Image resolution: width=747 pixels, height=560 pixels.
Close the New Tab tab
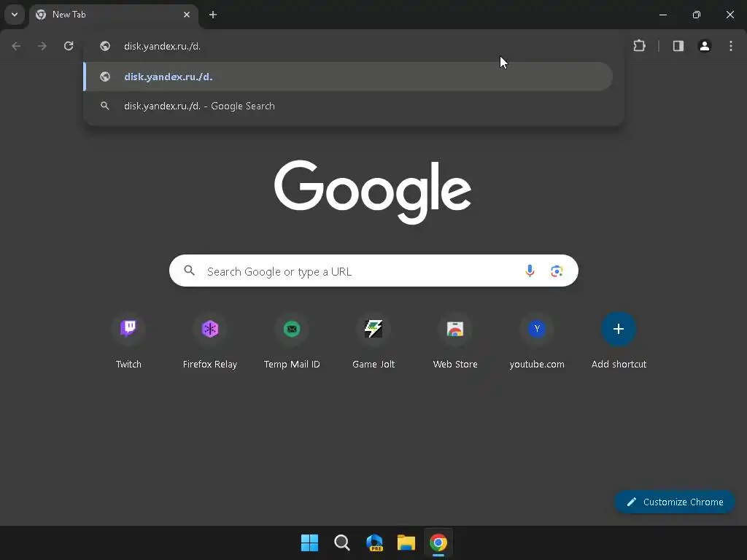click(187, 15)
